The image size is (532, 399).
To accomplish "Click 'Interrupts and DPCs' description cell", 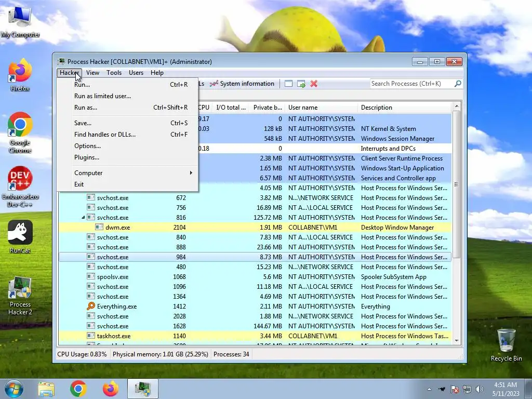I will (x=388, y=149).
